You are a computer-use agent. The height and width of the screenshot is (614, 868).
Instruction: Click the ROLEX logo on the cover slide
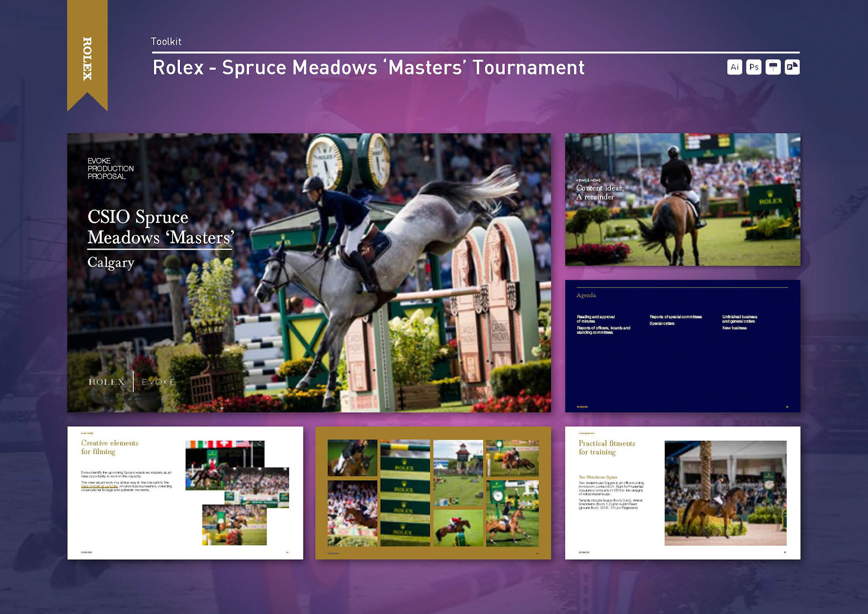pyautogui.click(x=107, y=382)
